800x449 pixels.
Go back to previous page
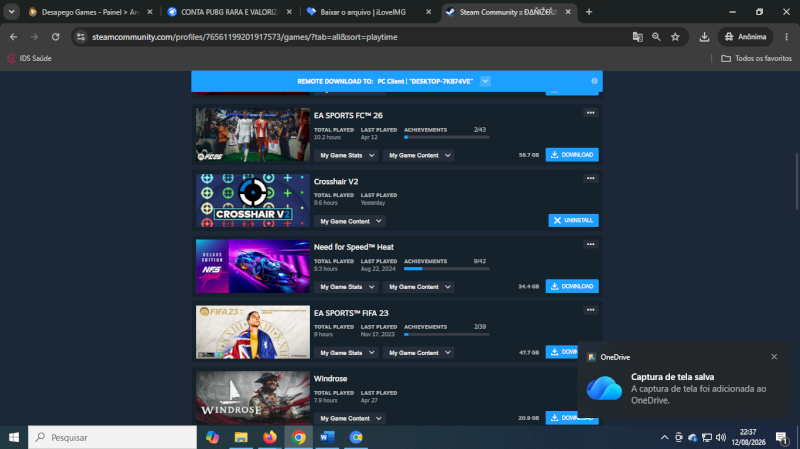pos(13,37)
